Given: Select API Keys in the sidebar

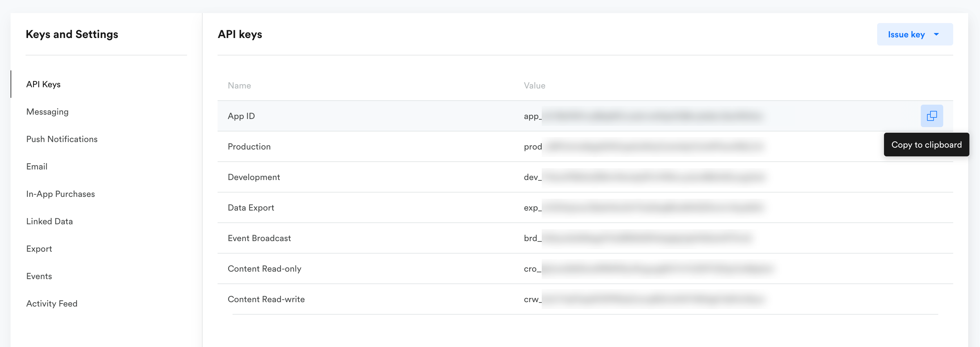Looking at the screenshot, I should tap(43, 84).
